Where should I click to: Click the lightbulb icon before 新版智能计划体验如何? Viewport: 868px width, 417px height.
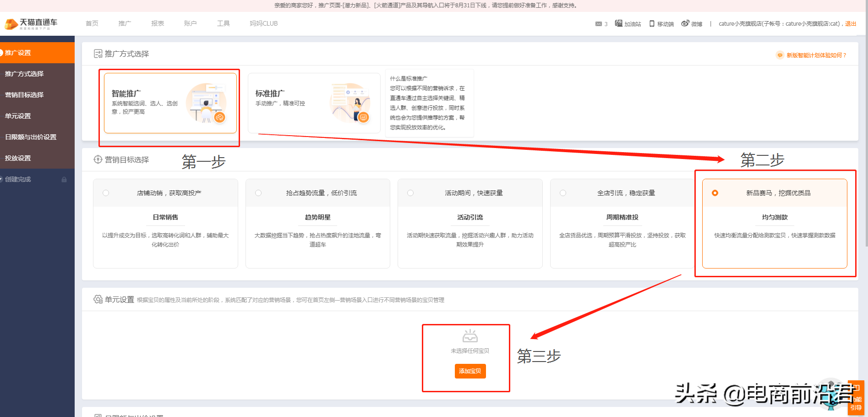[x=780, y=55]
